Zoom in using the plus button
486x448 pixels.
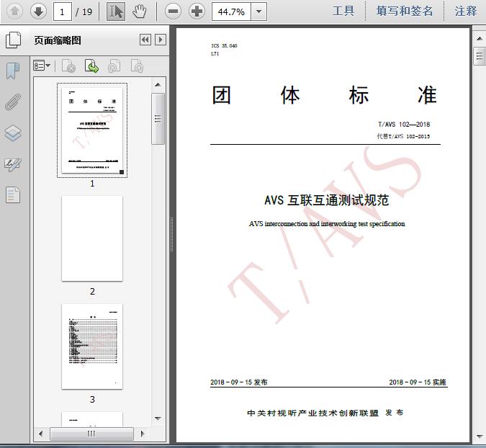point(197,11)
